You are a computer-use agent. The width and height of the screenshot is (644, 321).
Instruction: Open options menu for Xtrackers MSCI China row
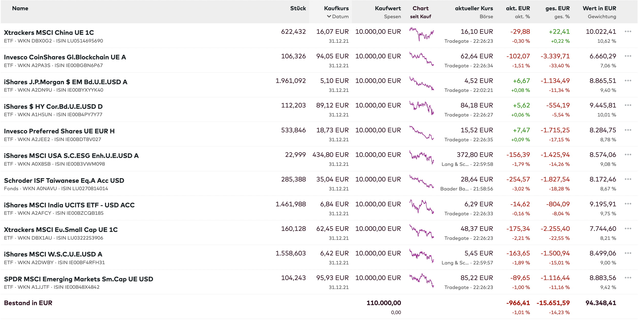pos(628,31)
